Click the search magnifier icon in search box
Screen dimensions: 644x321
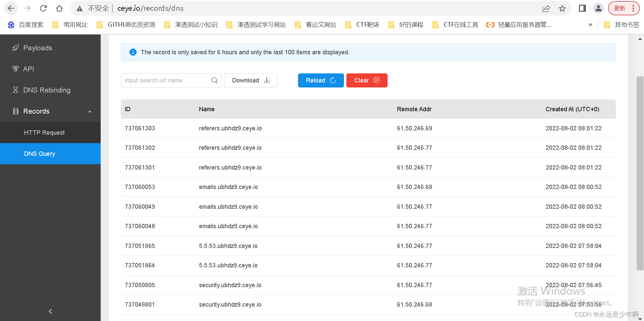(x=214, y=80)
